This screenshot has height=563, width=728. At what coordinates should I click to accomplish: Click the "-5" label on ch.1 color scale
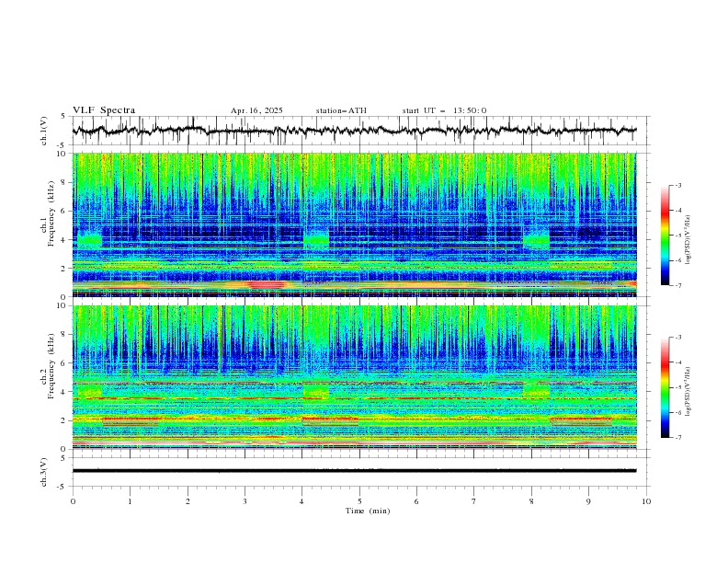pos(677,236)
